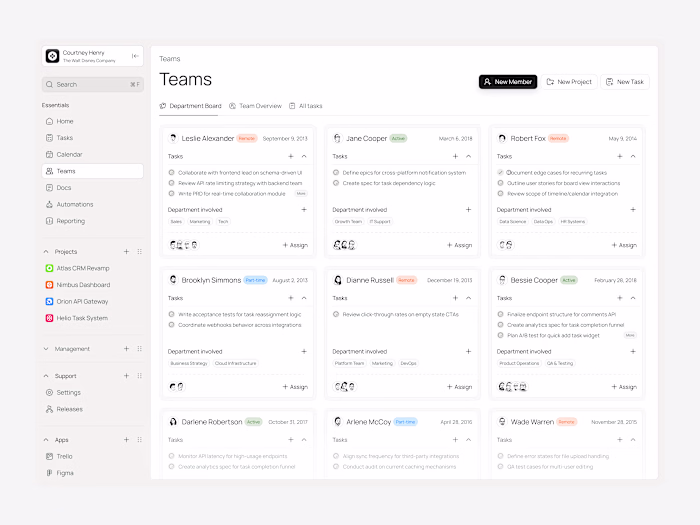The width and height of the screenshot is (700, 525).
Task: Add an item to the Support section
Action: [x=126, y=376]
